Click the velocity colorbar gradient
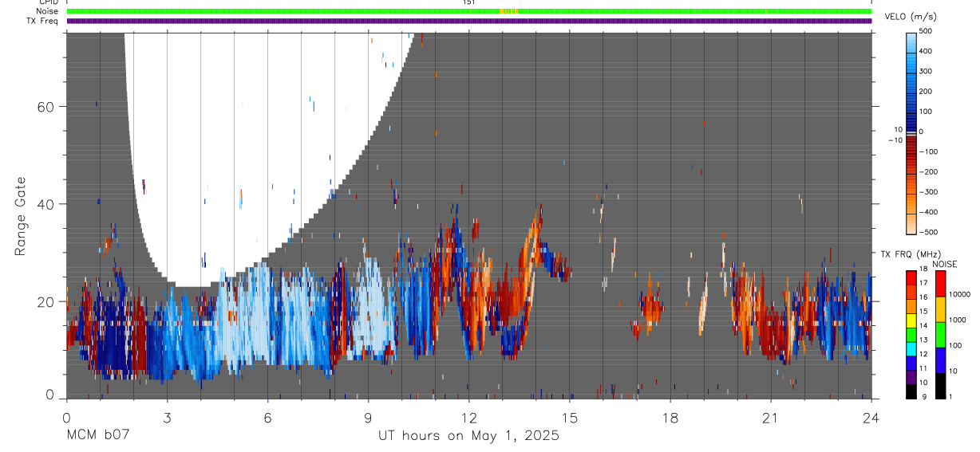980x452 pixels. pos(911,134)
